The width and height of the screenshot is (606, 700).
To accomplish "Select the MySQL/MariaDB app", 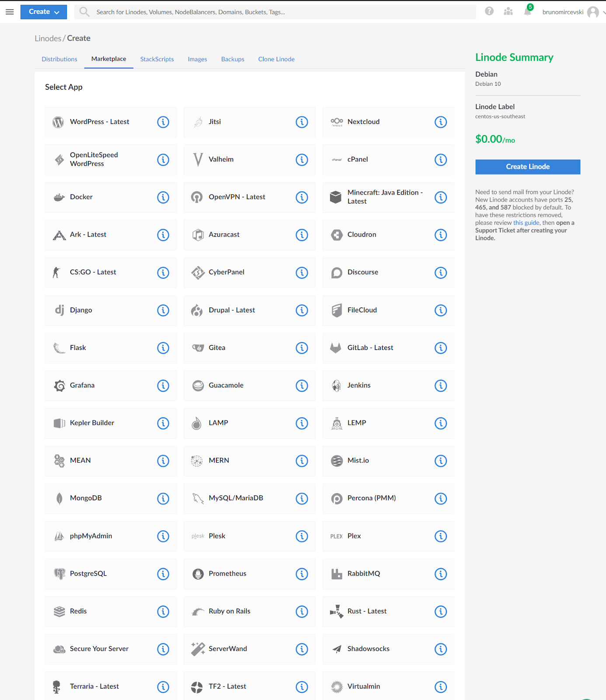I will [249, 498].
